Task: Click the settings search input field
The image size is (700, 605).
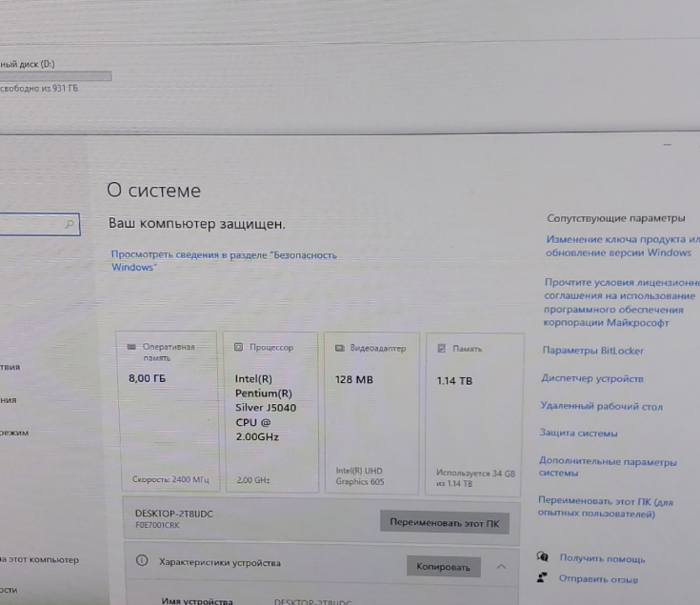Action: point(33,225)
